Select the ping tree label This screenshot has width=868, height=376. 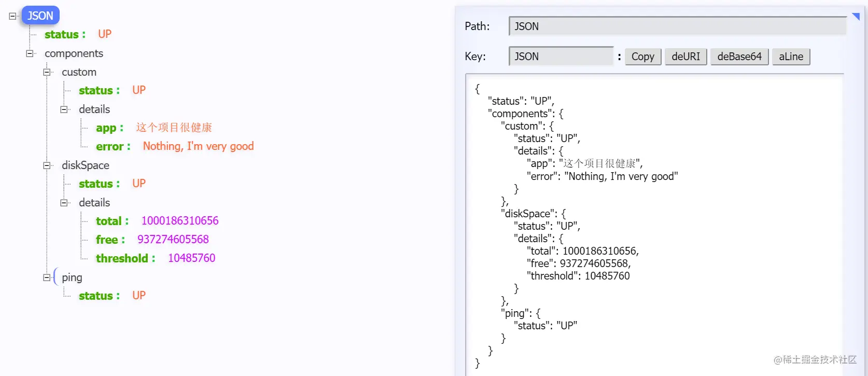(72, 277)
